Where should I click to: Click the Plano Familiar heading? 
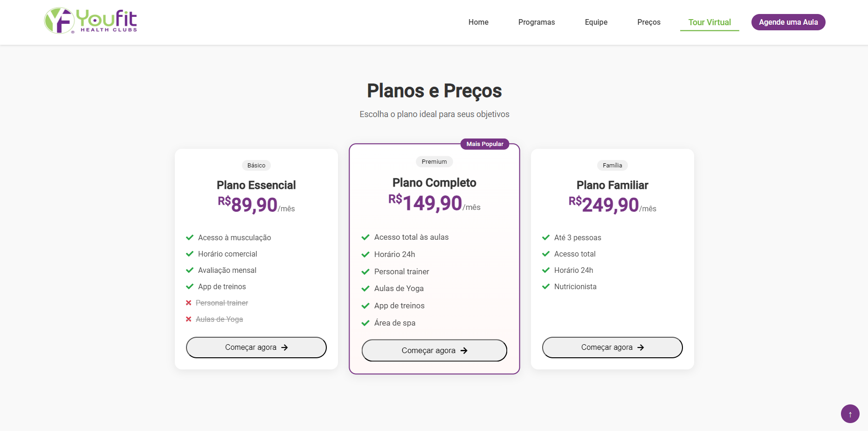click(612, 185)
